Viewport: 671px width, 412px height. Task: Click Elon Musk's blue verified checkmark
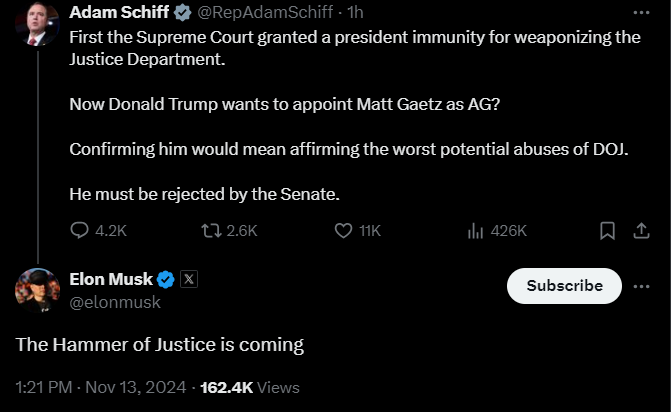[x=166, y=279]
